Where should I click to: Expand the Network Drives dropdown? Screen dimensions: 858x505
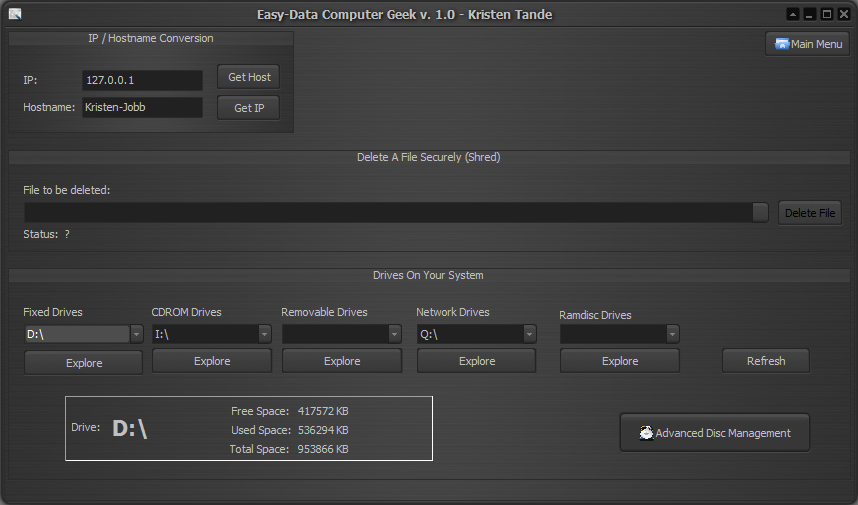[x=529, y=334]
